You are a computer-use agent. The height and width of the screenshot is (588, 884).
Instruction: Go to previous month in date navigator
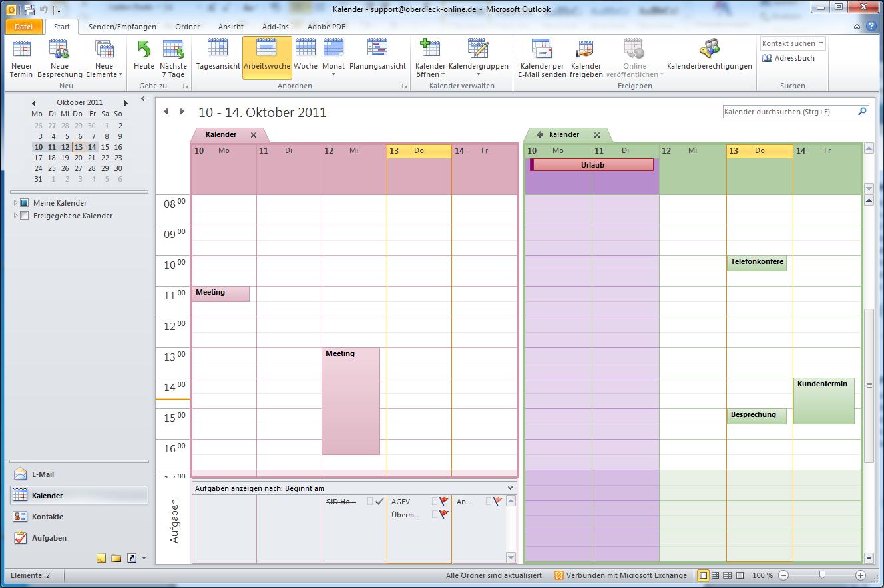34,103
